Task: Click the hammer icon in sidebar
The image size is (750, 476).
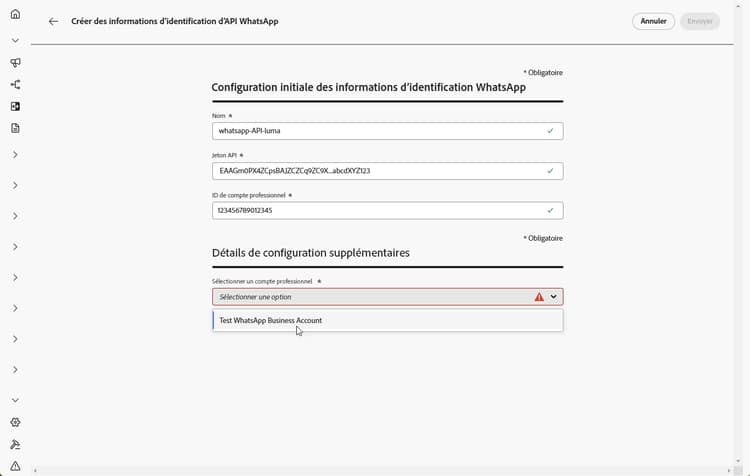Action: tap(15, 445)
